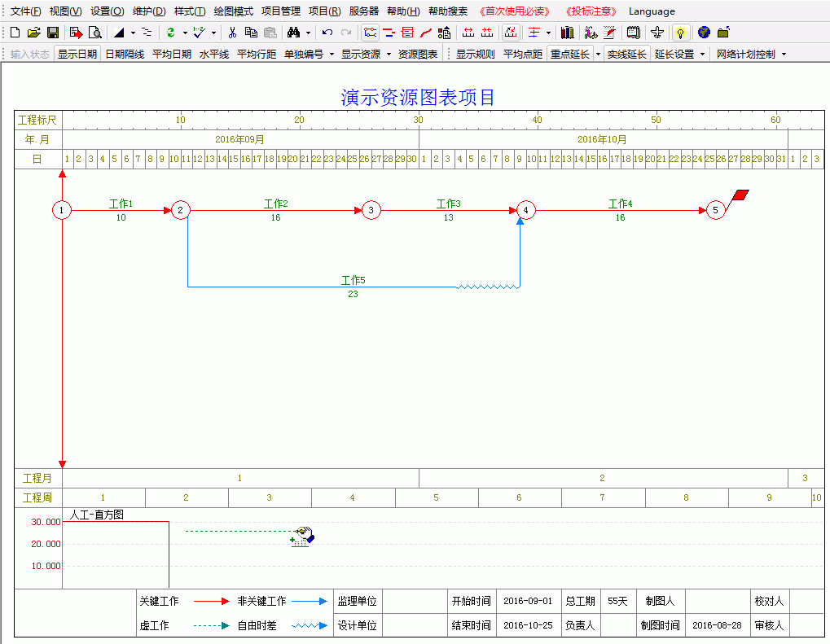
Task: Toggle the 实线延长 button
Action: tap(626, 54)
